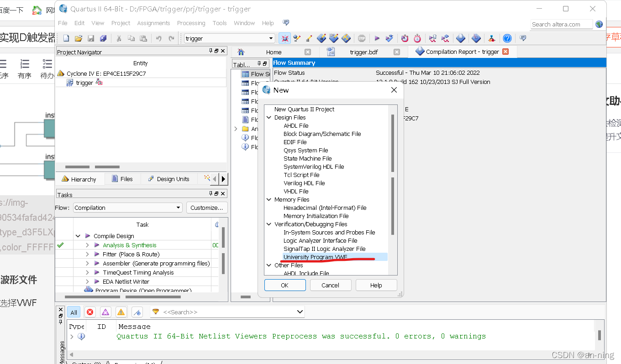Click the Copy toolbar icon
The height and width of the screenshot is (364, 621).
click(131, 38)
